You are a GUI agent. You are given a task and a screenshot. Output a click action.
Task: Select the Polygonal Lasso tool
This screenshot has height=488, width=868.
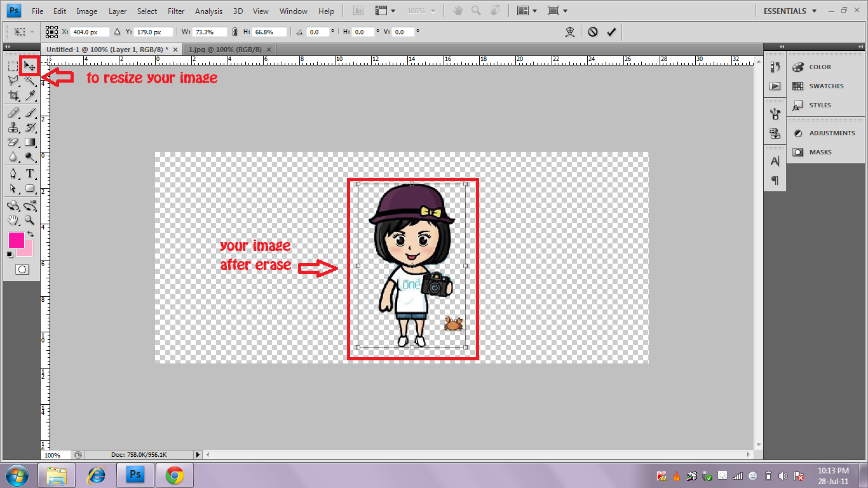[x=13, y=80]
